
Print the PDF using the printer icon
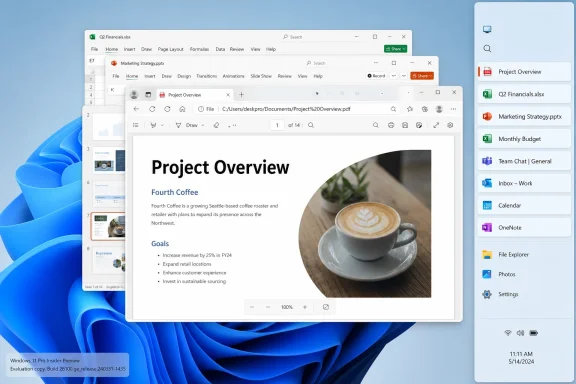click(391, 125)
